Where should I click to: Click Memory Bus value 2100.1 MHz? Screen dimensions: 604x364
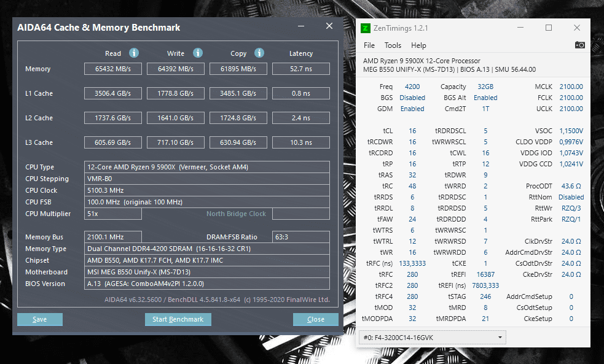[113, 237]
